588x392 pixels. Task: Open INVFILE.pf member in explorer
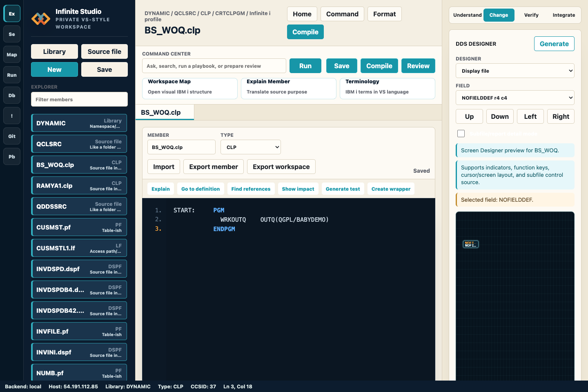(79, 331)
